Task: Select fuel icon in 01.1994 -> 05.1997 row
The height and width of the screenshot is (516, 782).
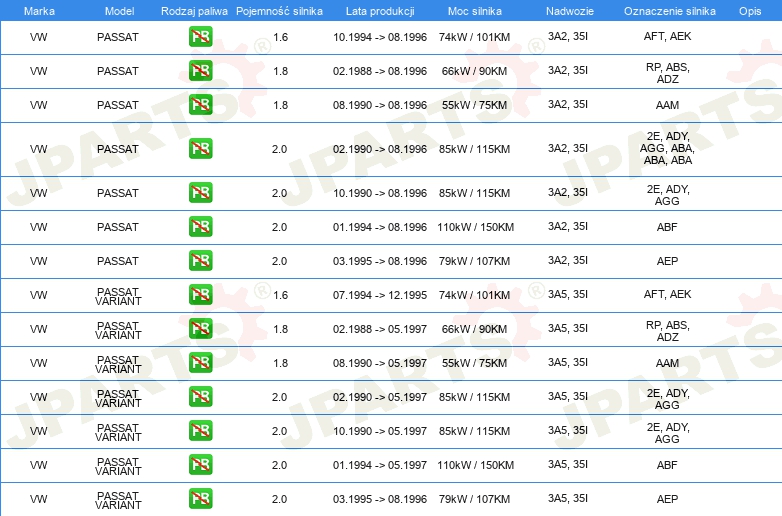Action: 200,464
